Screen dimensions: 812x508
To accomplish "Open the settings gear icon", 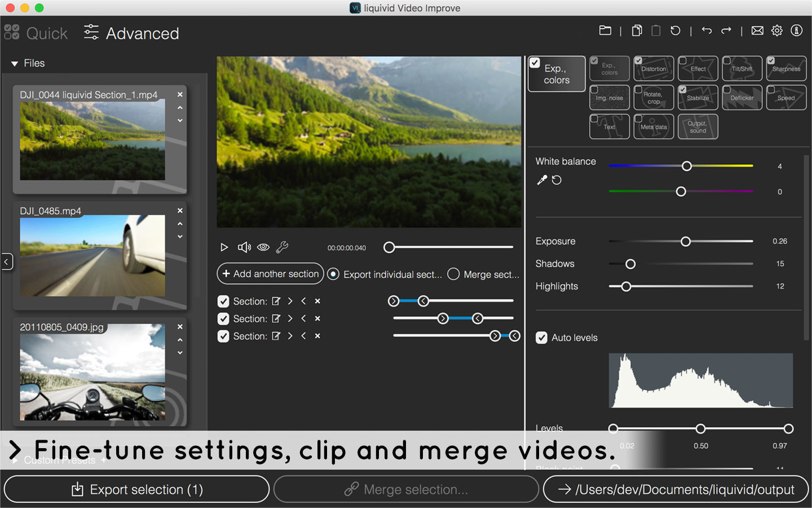I will (x=776, y=30).
